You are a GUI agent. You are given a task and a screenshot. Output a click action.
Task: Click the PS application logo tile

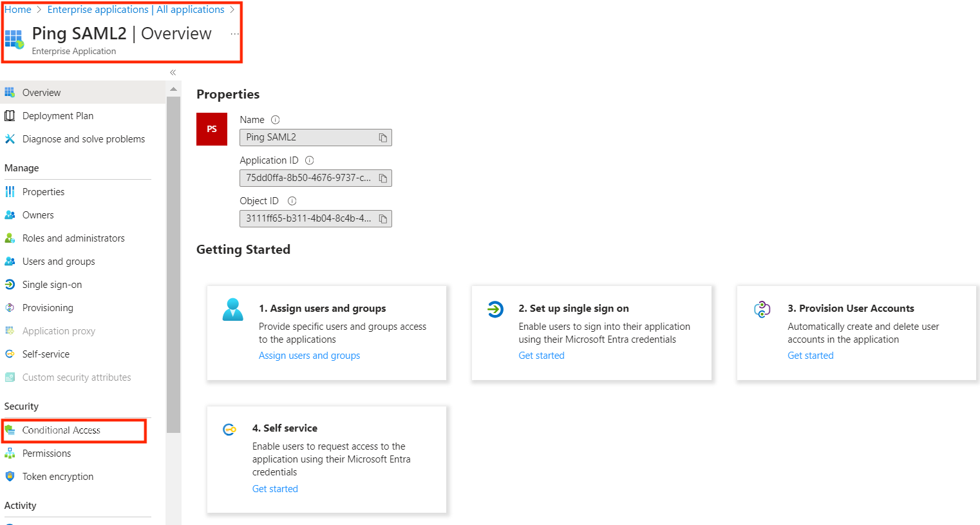click(x=211, y=129)
